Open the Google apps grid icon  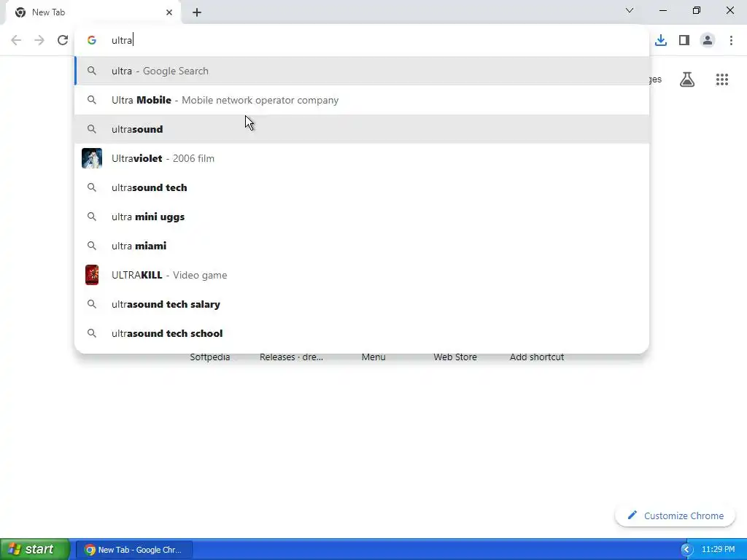tap(722, 79)
